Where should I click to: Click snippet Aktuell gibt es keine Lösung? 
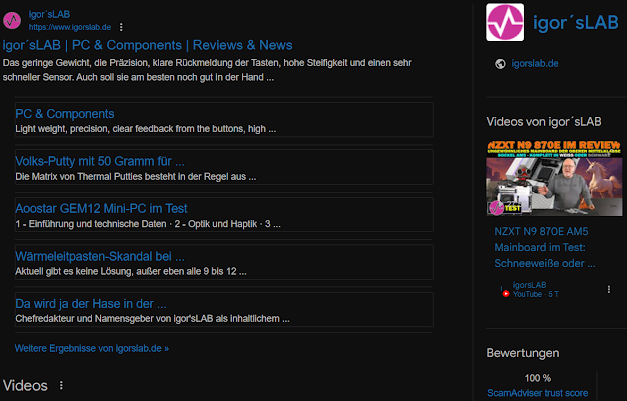click(131, 271)
